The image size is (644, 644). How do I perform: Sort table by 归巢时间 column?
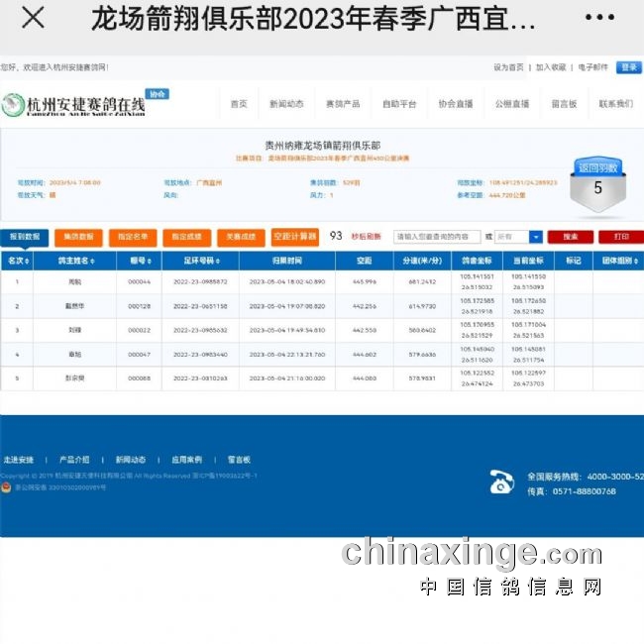click(288, 262)
